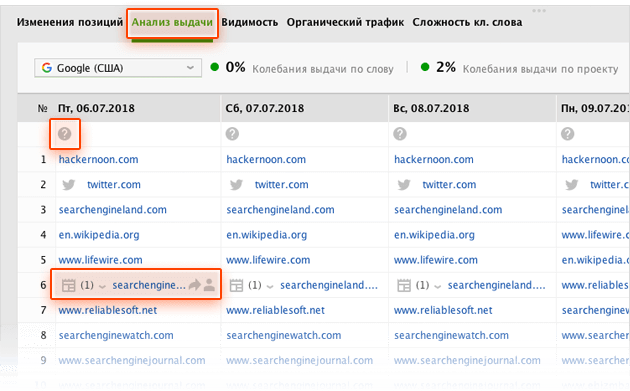Switch to the Изменения позиций tab
Viewport: 630px width, 391px height.
tap(70, 22)
